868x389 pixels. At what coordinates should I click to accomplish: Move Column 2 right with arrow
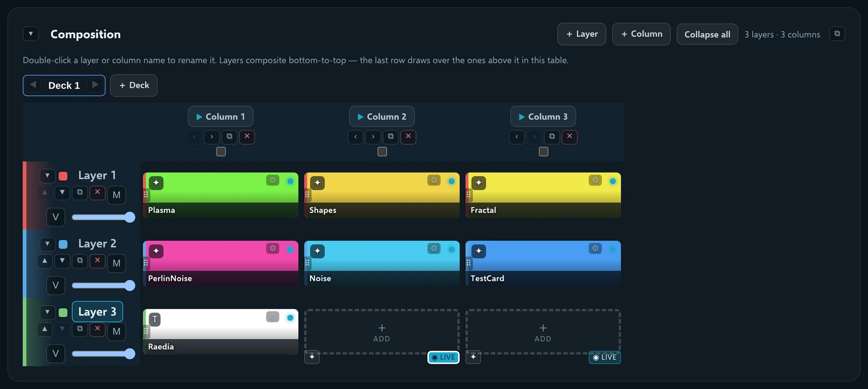[373, 137]
